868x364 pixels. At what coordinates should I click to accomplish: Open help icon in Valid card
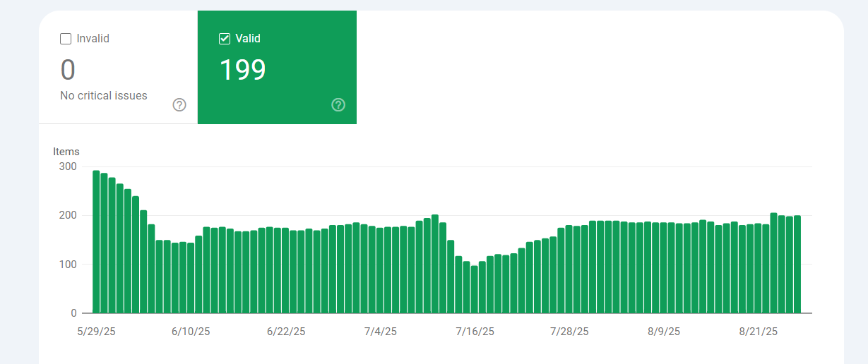[x=338, y=105]
